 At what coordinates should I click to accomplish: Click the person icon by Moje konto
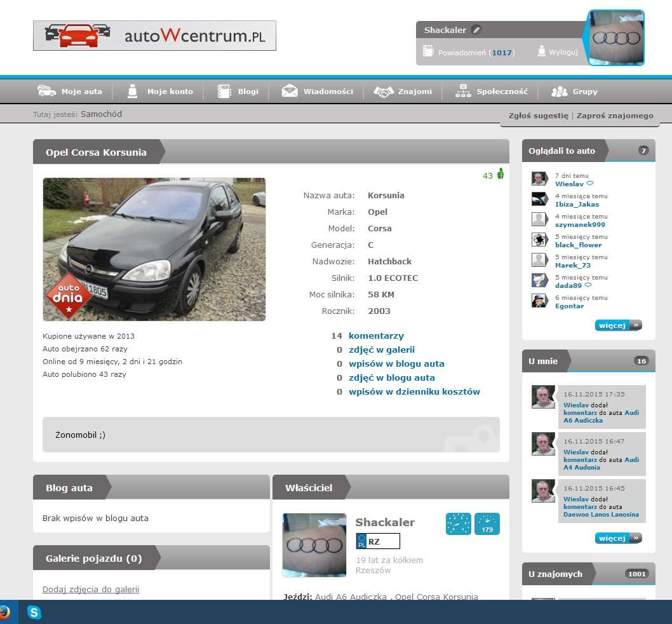point(132,91)
